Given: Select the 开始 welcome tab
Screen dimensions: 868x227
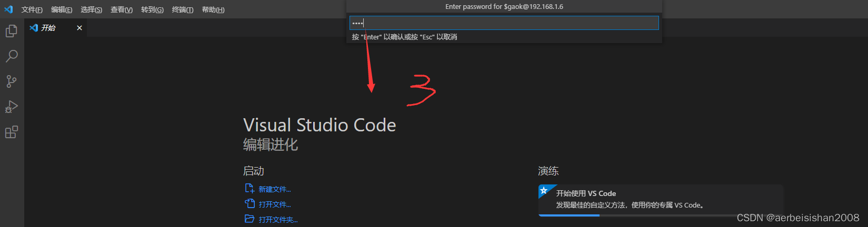Looking at the screenshot, I should click(48, 28).
